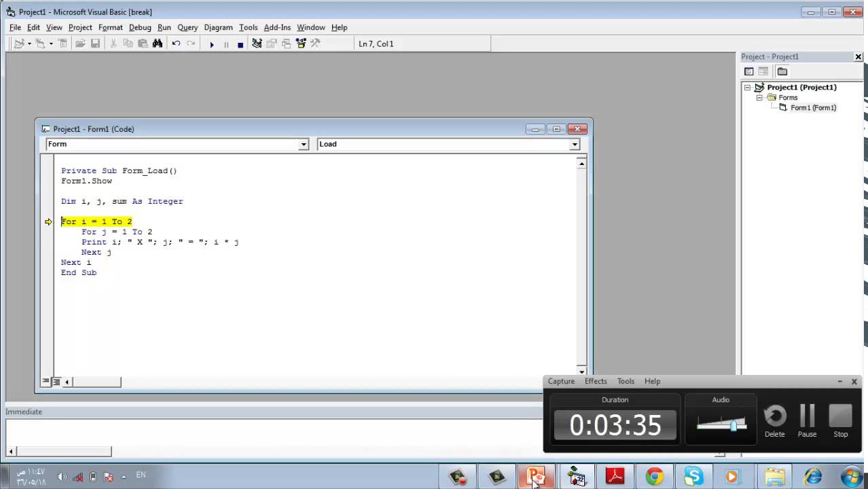
Task: Open the Tools menu in Visual Basic
Action: [249, 27]
